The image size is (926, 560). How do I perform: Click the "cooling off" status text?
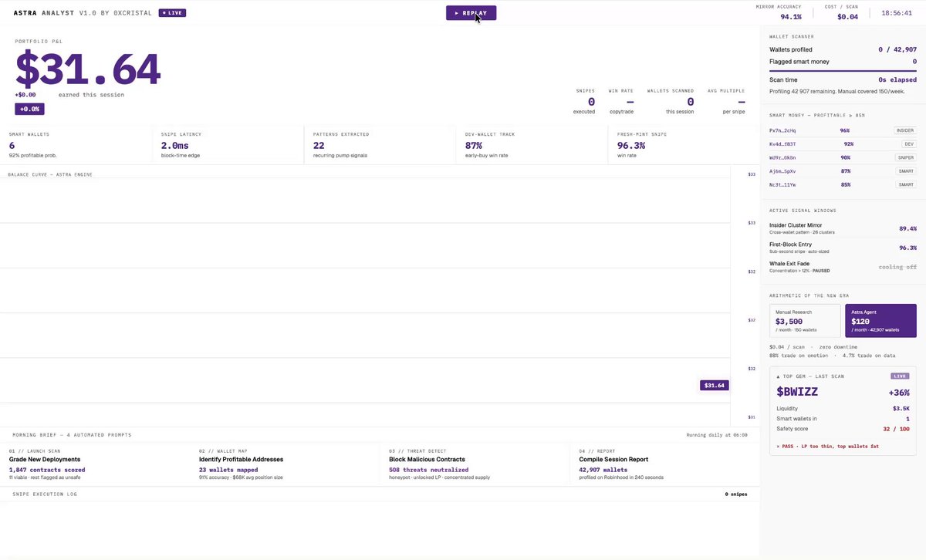point(897,267)
